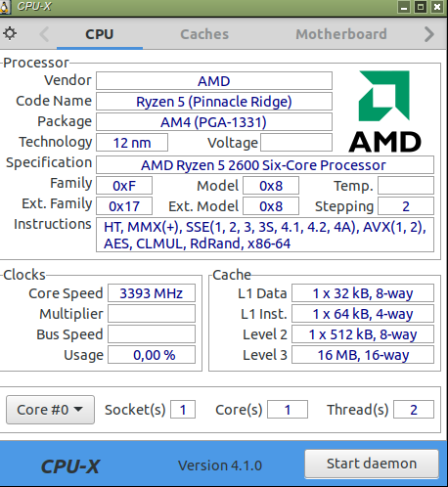Click the Core Speed 3393 MHz field
448x487 pixels.
click(x=152, y=293)
